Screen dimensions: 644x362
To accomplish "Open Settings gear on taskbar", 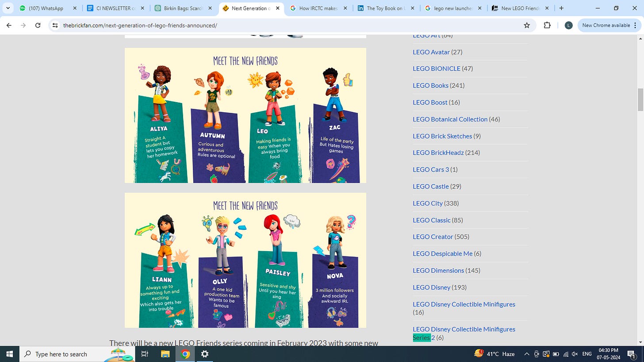I will pos(205,354).
